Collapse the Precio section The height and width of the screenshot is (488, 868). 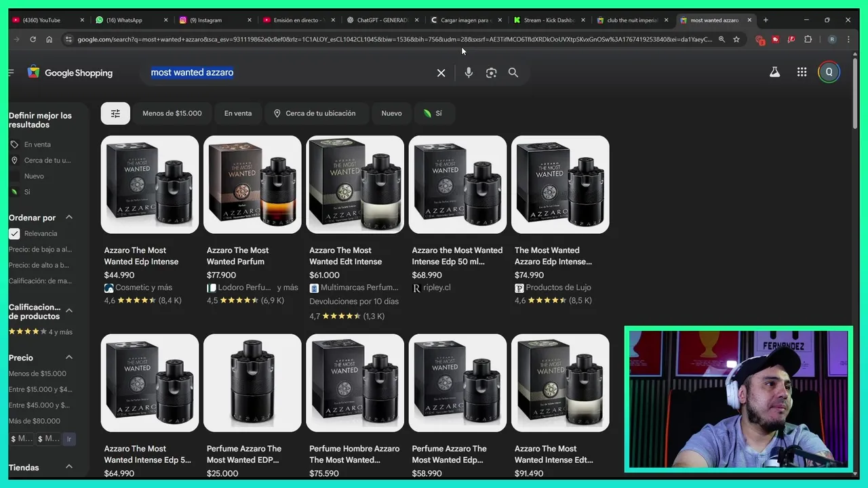tap(69, 357)
